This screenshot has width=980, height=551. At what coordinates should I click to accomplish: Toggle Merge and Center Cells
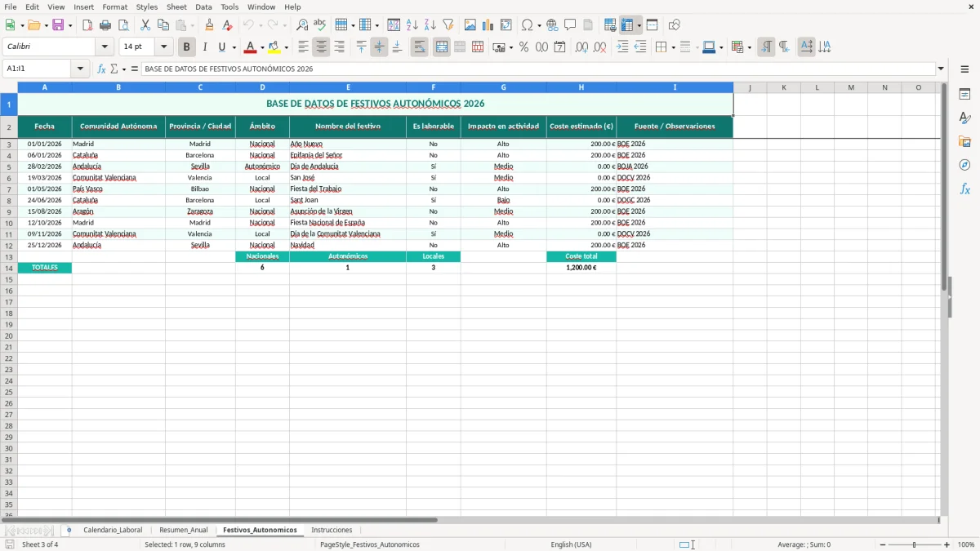pos(441,47)
